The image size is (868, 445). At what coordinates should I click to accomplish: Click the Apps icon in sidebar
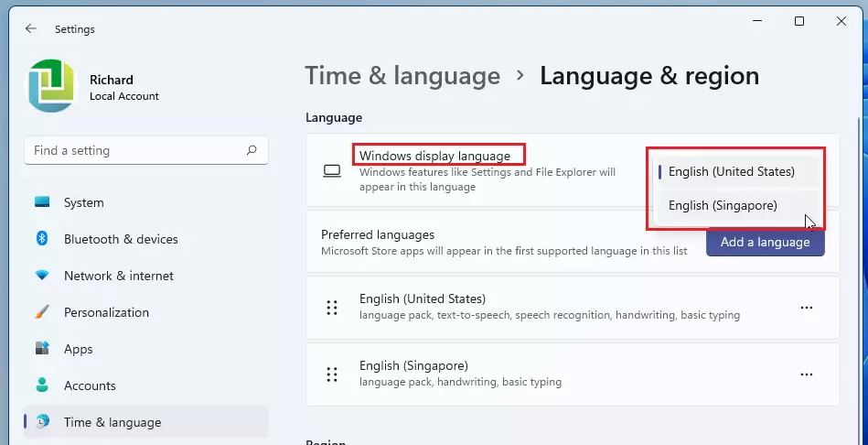[42, 349]
